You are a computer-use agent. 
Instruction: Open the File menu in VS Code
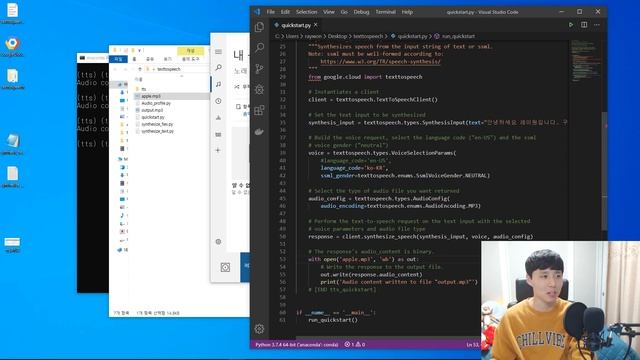[271, 12]
